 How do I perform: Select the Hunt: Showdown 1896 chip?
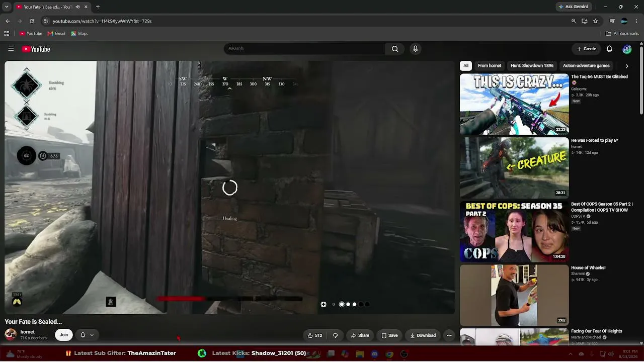coord(532,66)
